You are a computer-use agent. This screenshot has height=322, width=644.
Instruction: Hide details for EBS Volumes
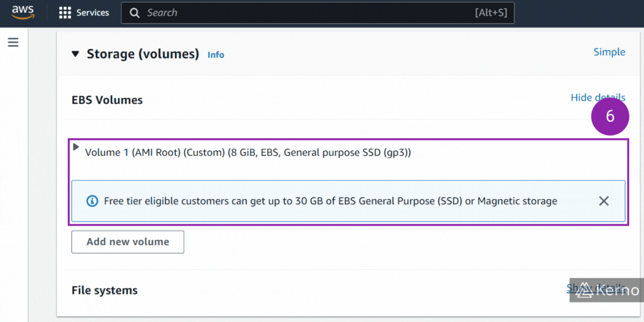(598, 97)
